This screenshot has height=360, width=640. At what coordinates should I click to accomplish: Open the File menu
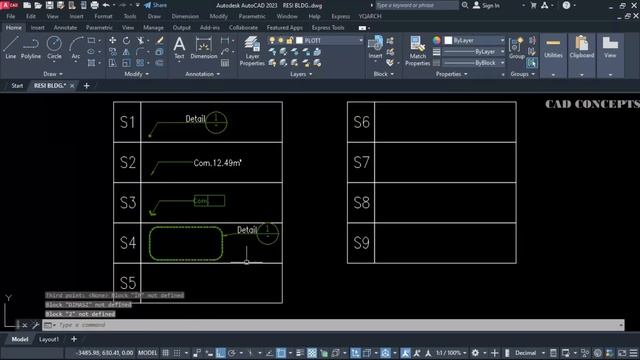coord(11,16)
